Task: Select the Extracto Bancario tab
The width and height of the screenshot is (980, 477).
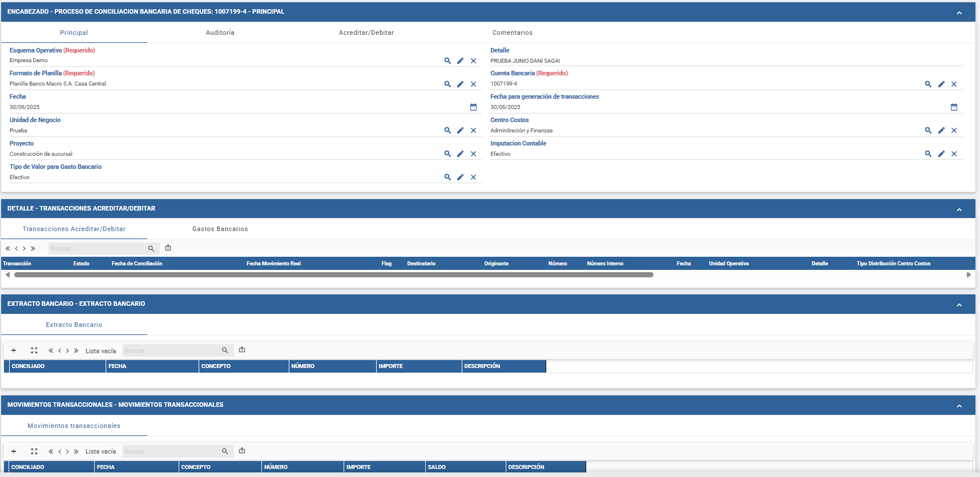Action: [74, 325]
